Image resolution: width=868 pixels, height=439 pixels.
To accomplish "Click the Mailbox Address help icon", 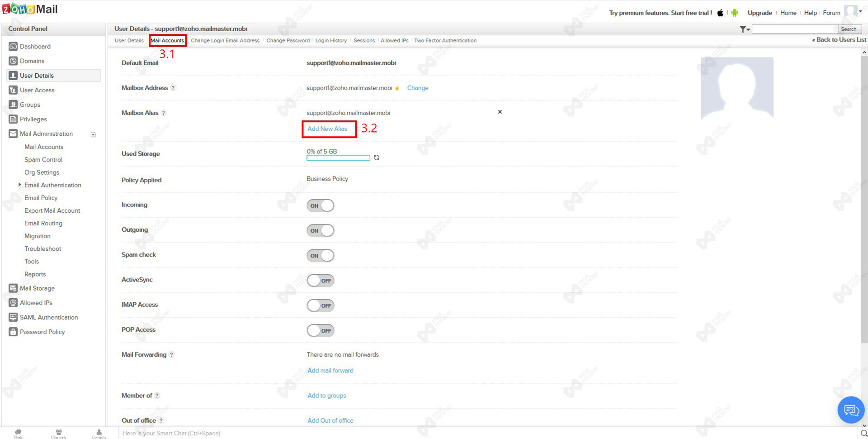I will click(x=173, y=88).
